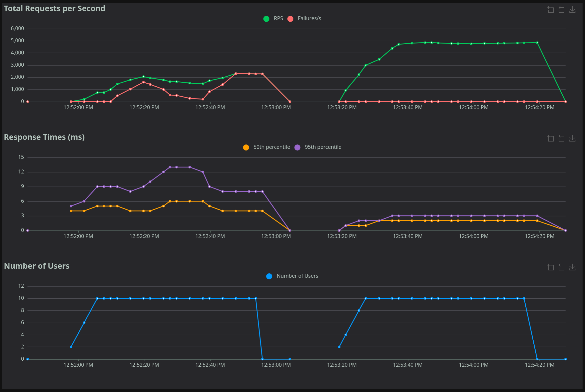Enable area zoom on Total Requests chart
The image size is (585, 392).
[x=550, y=10]
